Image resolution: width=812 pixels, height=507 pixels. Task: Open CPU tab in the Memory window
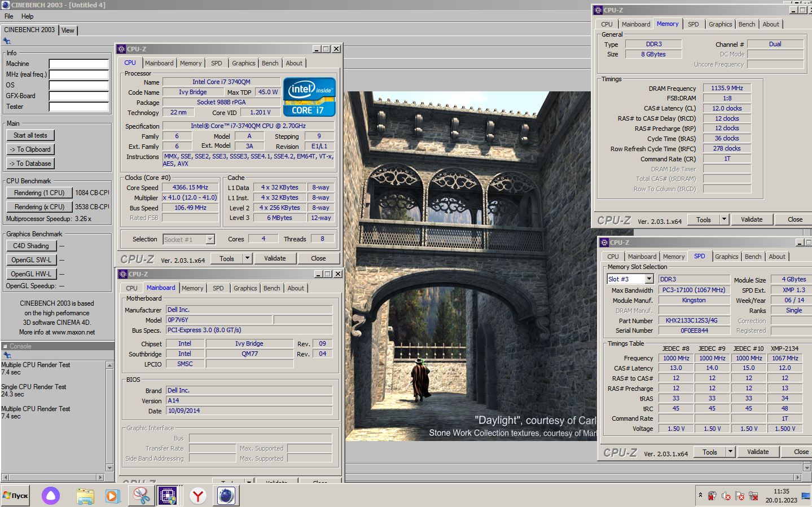coord(607,24)
